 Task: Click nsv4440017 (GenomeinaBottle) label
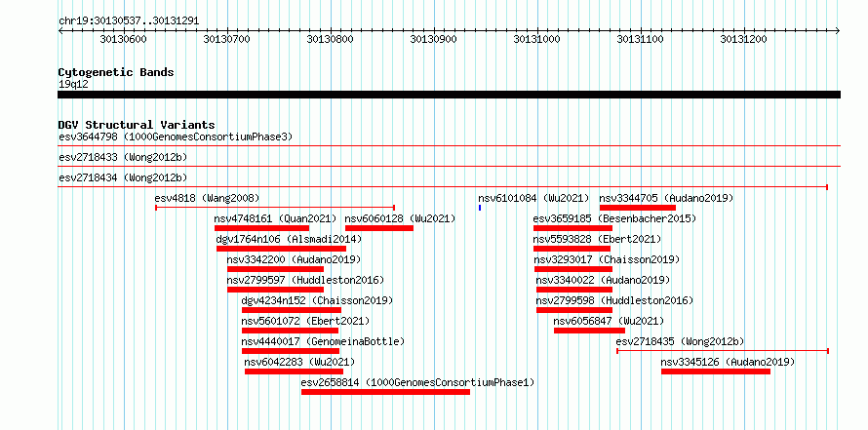(323, 341)
